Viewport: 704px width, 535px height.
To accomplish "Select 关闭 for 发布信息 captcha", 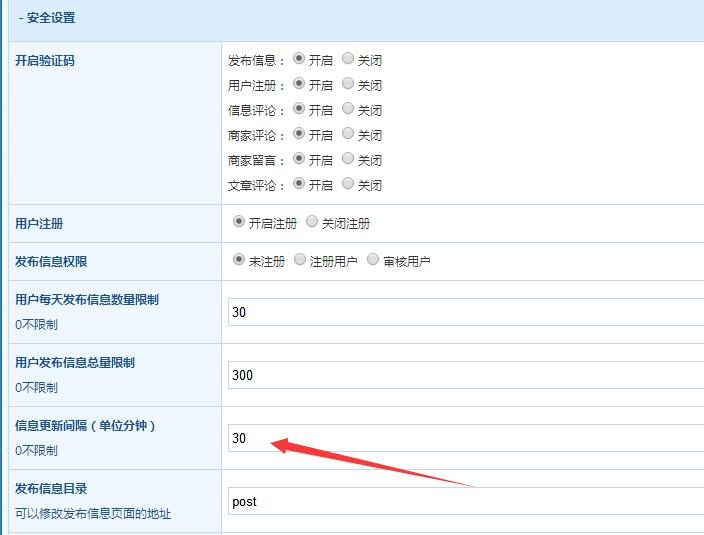I will [348, 59].
